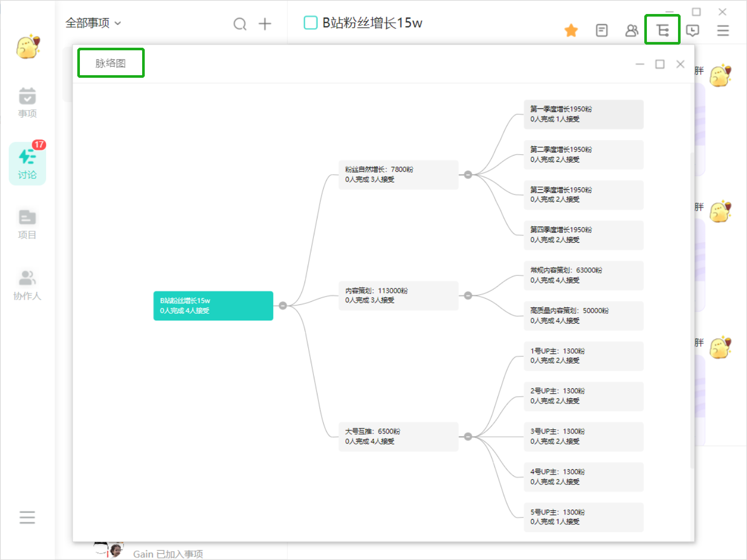Go to the 项目 sidebar tab
The image size is (747, 560).
27,224
